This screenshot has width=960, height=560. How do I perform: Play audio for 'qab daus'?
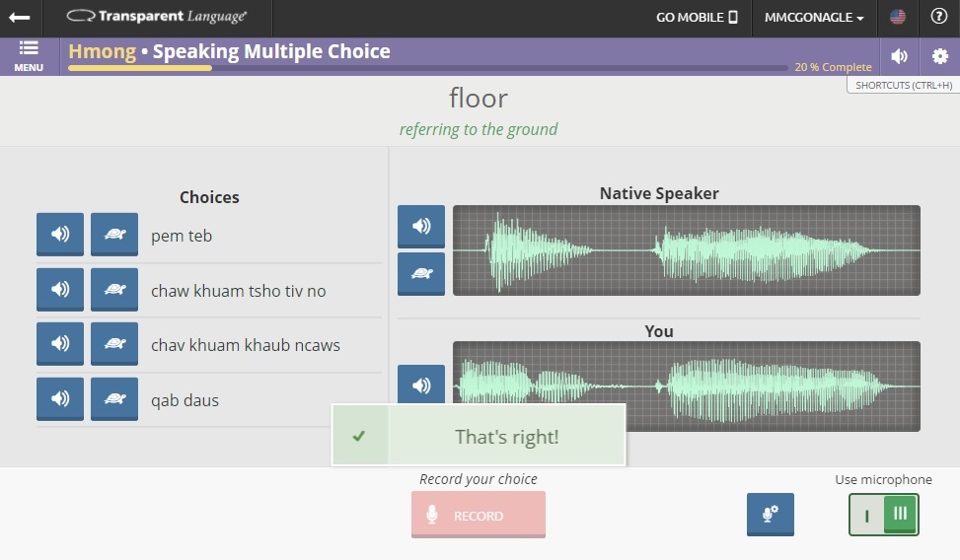[x=60, y=398]
